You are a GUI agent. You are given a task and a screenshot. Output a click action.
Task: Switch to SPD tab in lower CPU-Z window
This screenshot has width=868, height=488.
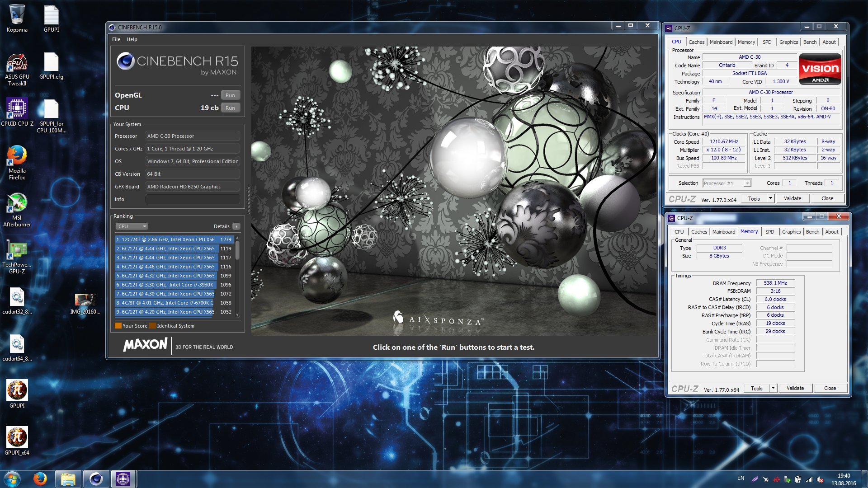770,232
